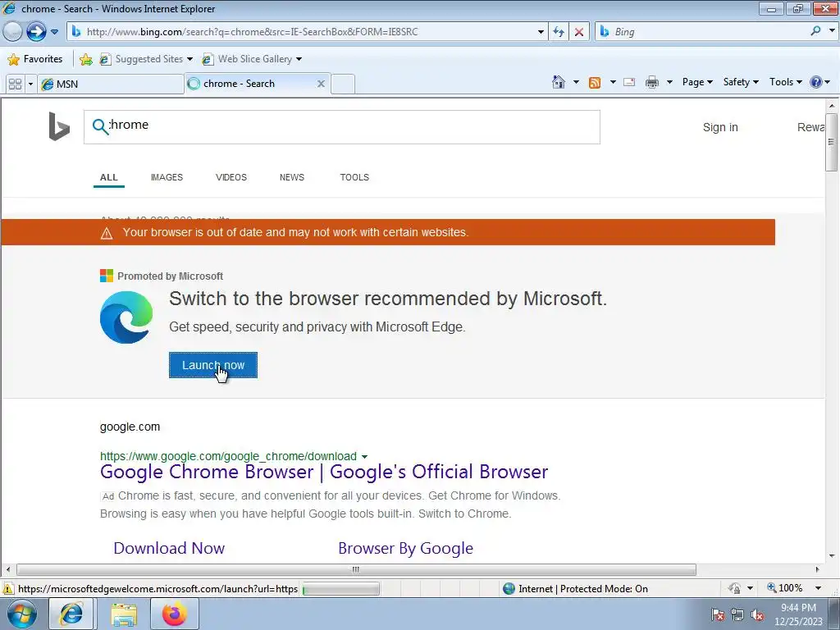Select the ALL results tab

(x=109, y=177)
